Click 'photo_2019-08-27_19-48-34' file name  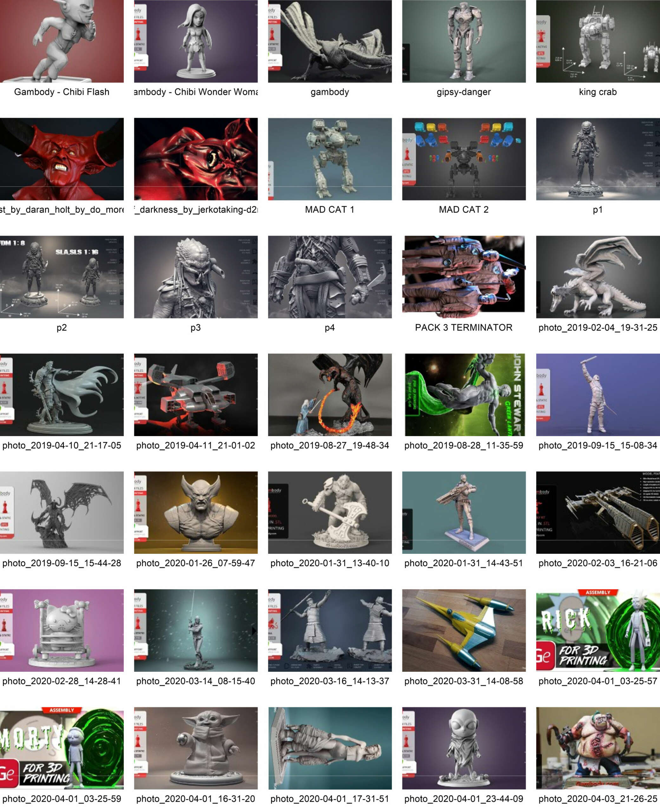(x=330, y=446)
